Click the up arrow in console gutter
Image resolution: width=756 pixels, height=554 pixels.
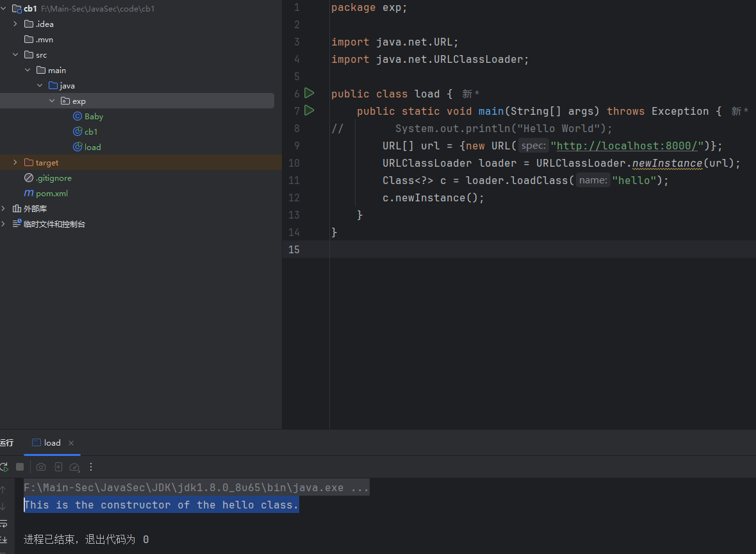click(x=3, y=489)
